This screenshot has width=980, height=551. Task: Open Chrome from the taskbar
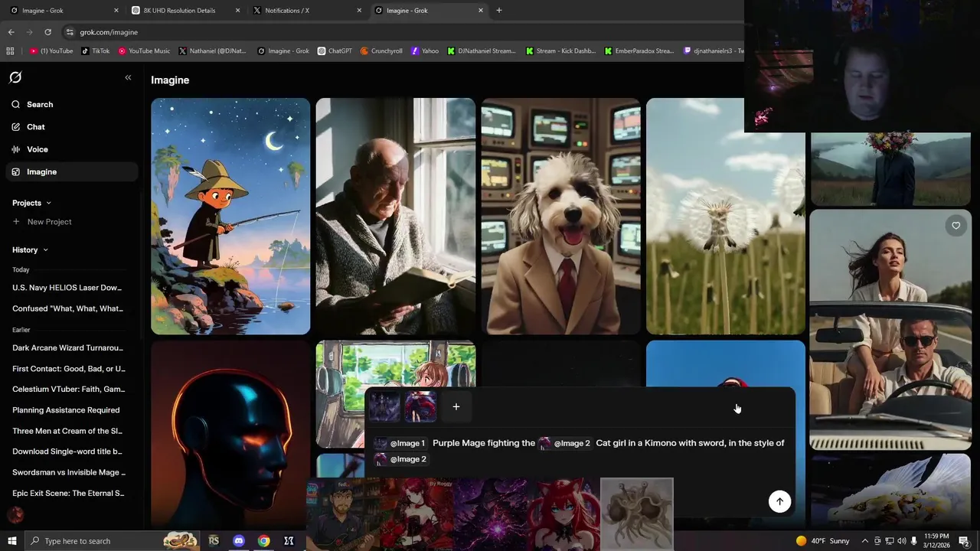point(264,541)
